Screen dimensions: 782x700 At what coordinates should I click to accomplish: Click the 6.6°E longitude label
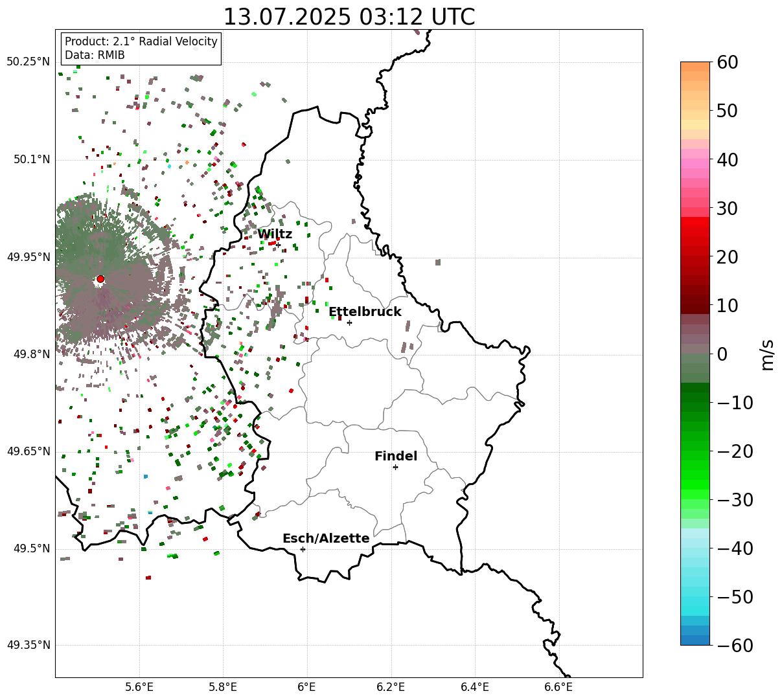pos(558,687)
